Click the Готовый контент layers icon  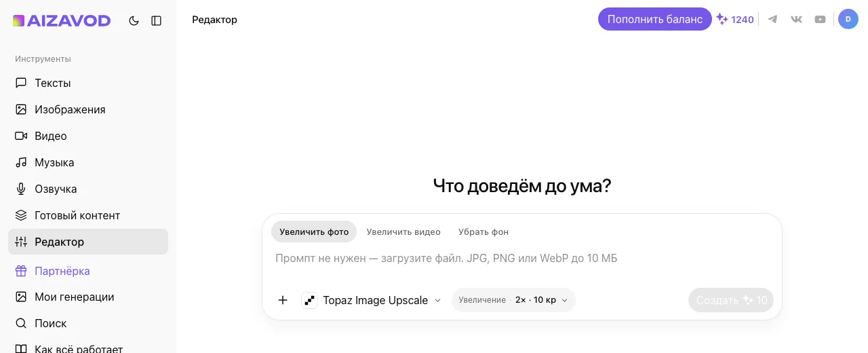(x=21, y=215)
